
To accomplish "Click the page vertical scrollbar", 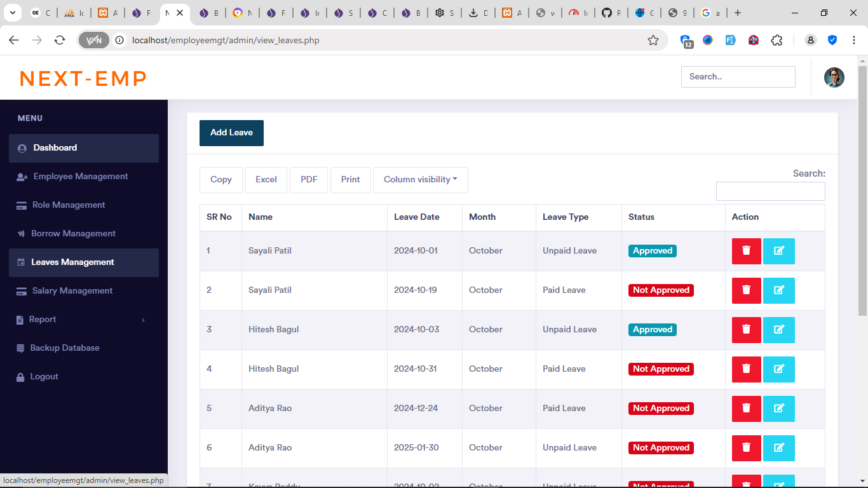I will (862, 191).
